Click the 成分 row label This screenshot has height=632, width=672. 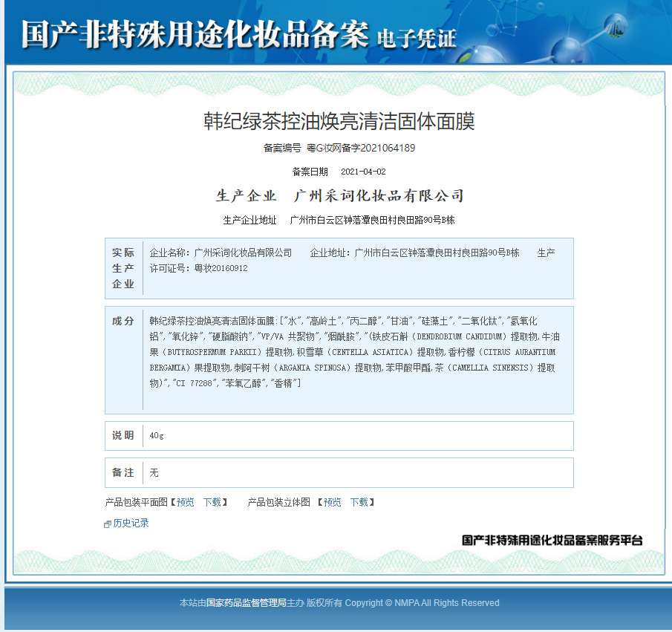123,321
